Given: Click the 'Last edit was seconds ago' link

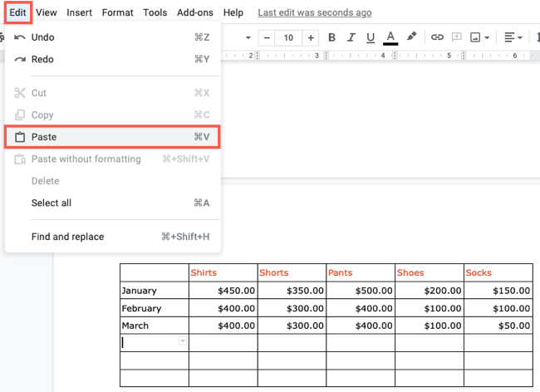Looking at the screenshot, I should pyautogui.click(x=315, y=12).
